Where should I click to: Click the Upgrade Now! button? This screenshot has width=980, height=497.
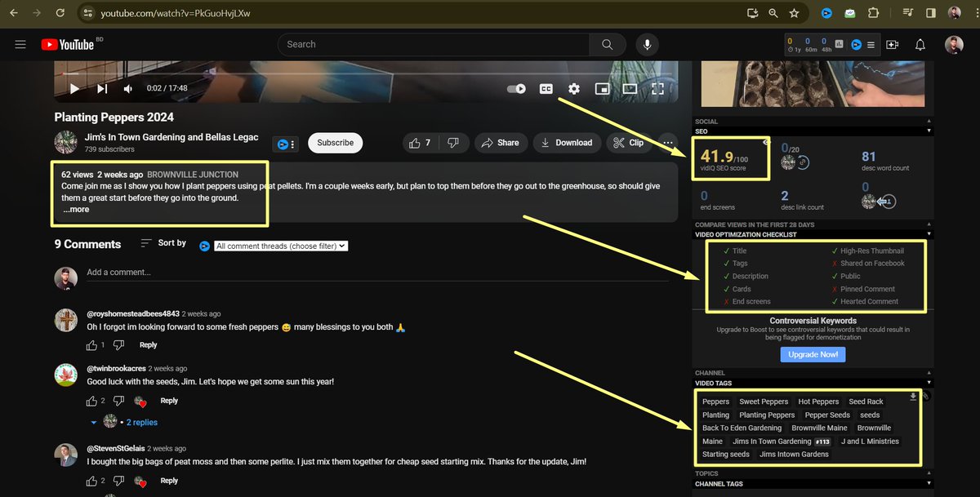(x=813, y=355)
